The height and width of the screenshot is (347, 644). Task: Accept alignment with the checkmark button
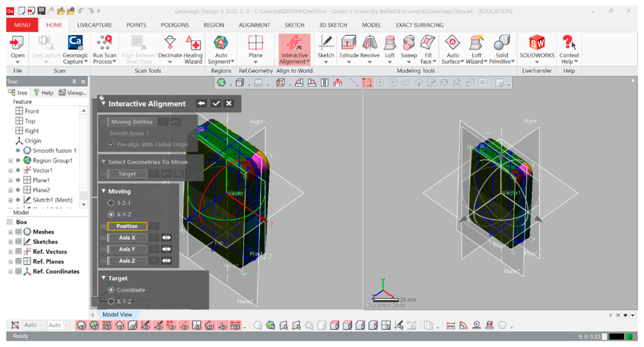[x=216, y=104]
